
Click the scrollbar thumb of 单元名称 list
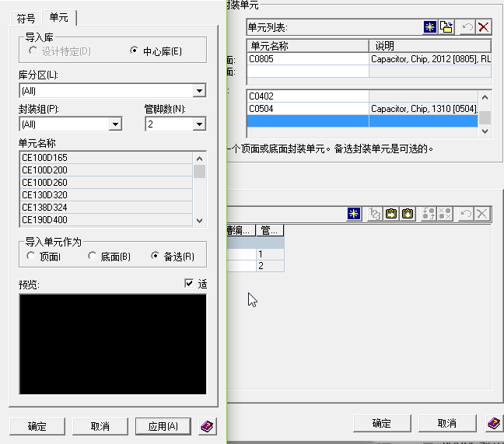pyautogui.click(x=199, y=171)
